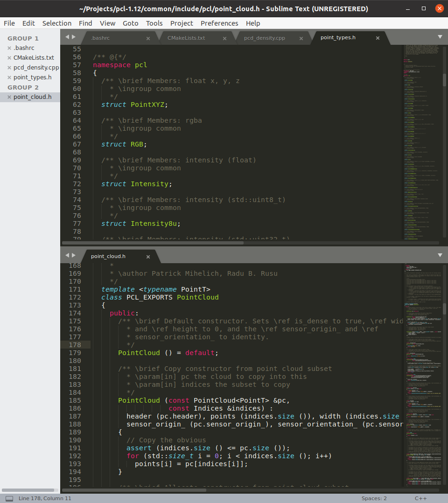The image size is (448, 503).
Task: Open the Selection menu
Action: (x=57, y=23)
